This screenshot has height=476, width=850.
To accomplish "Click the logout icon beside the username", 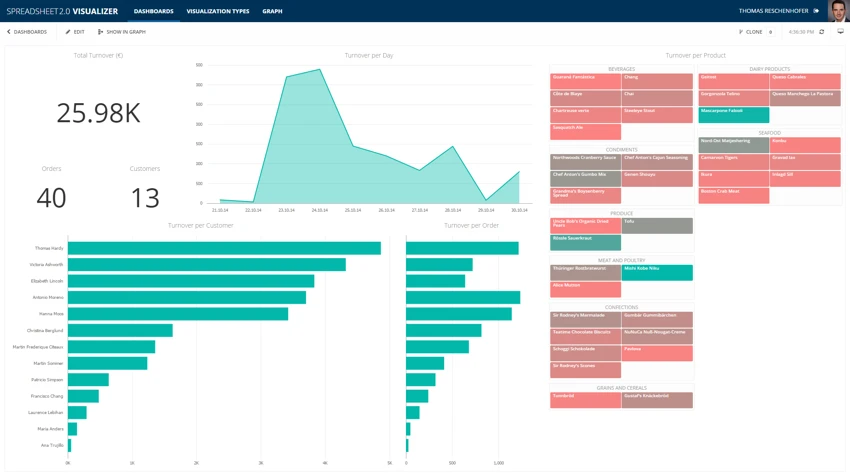I will pyautogui.click(x=816, y=11).
